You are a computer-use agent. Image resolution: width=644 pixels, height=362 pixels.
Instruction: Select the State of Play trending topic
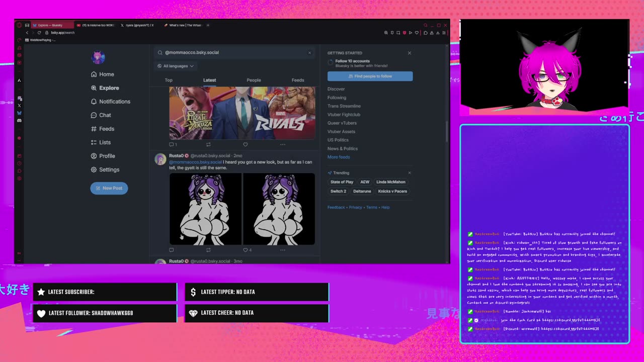coord(342,182)
